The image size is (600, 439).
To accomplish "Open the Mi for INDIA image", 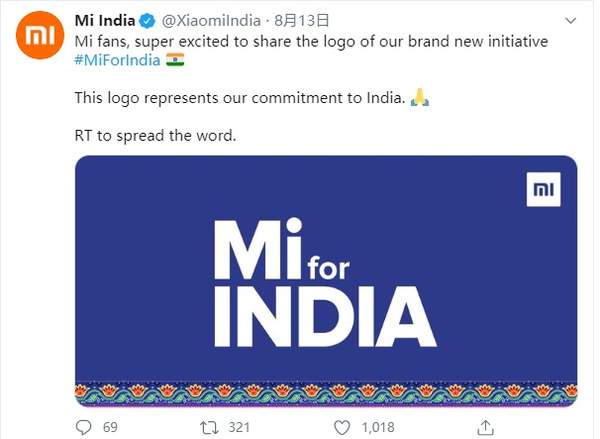I will [x=326, y=280].
